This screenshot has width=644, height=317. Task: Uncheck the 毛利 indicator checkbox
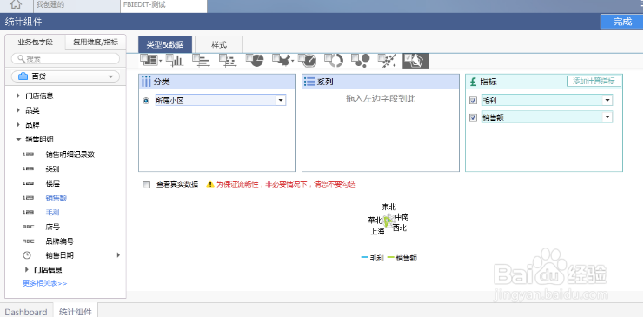tap(473, 101)
